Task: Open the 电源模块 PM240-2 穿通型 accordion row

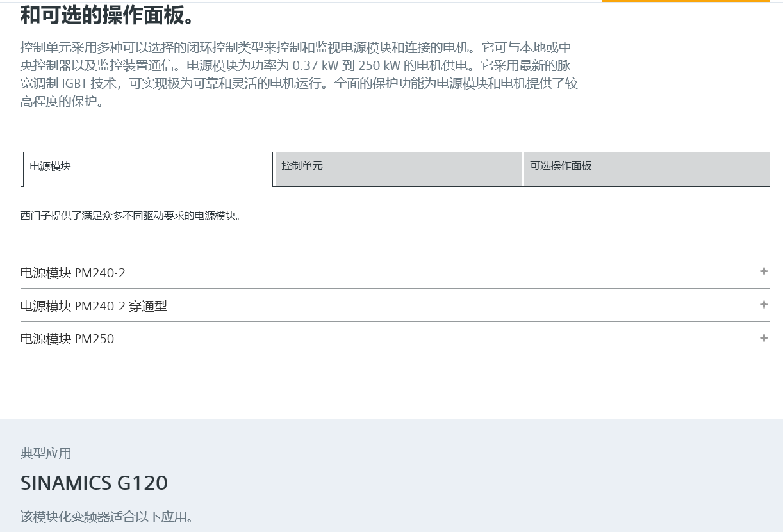Action: point(395,305)
